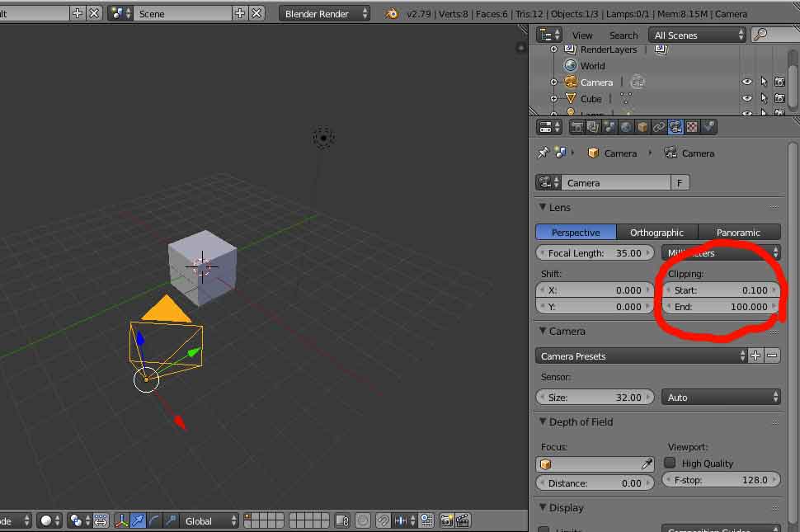Select the rotate manipulator

point(154,520)
